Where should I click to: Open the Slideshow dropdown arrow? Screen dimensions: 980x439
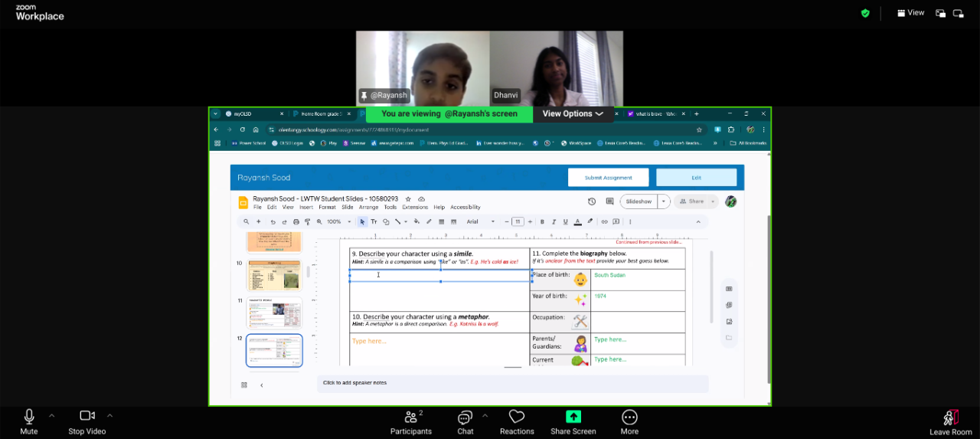click(664, 201)
